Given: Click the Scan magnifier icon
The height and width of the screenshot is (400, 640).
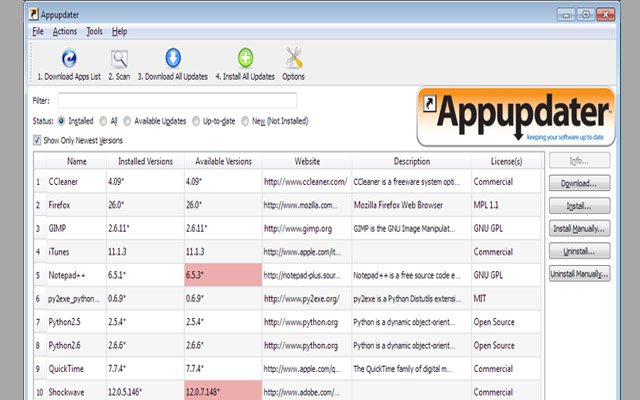Looking at the screenshot, I should pyautogui.click(x=120, y=58).
